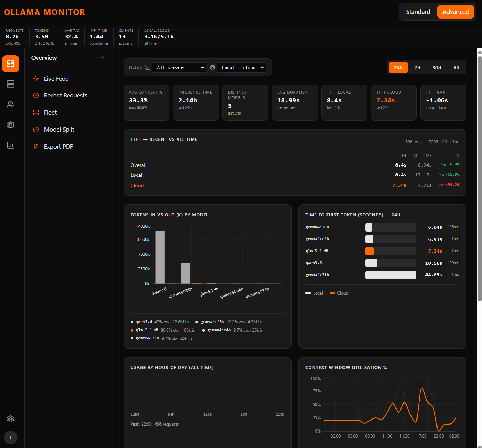482x448 pixels.
Task: Click the Inference Time stat card
Action: click(x=196, y=102)
